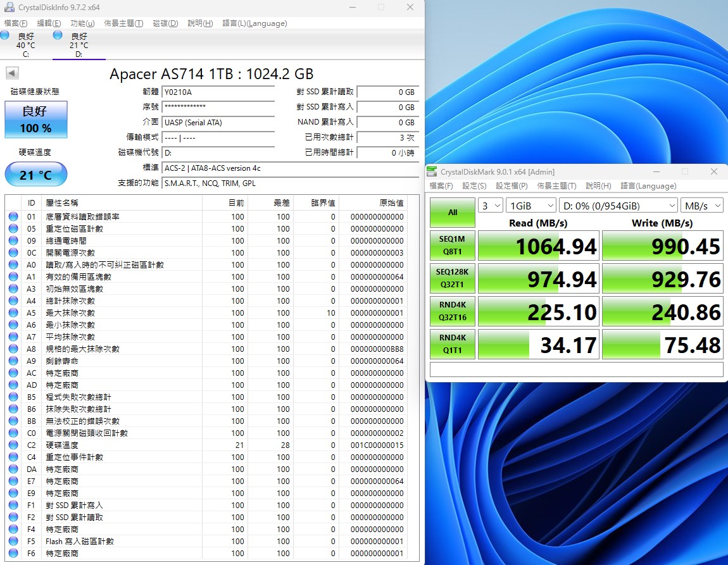This screenshot has width=728, height=565.
Task: Open 設定檔(P) menu in CrystalDiskMark
Action: tap(511, 185)
